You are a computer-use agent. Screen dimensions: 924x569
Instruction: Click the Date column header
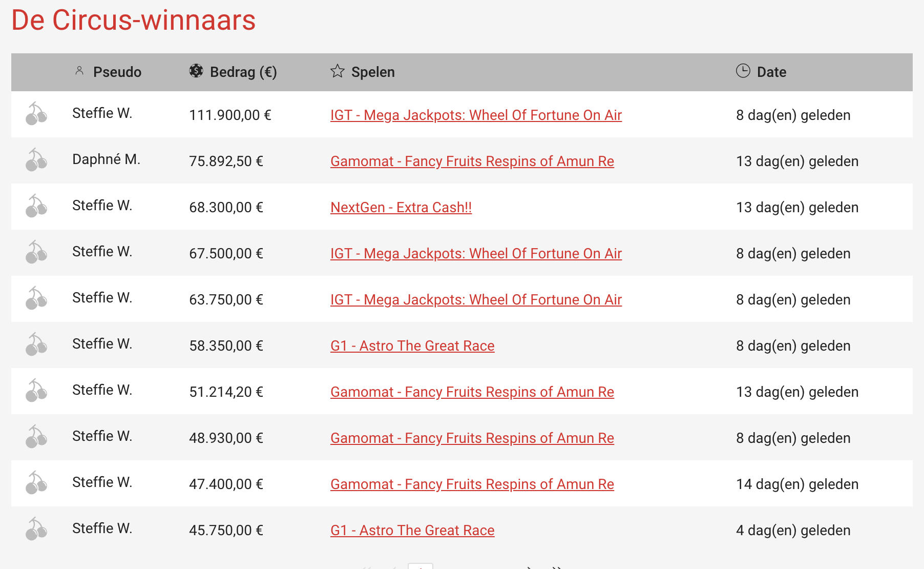pyautogui.click(x=771, y=72)
